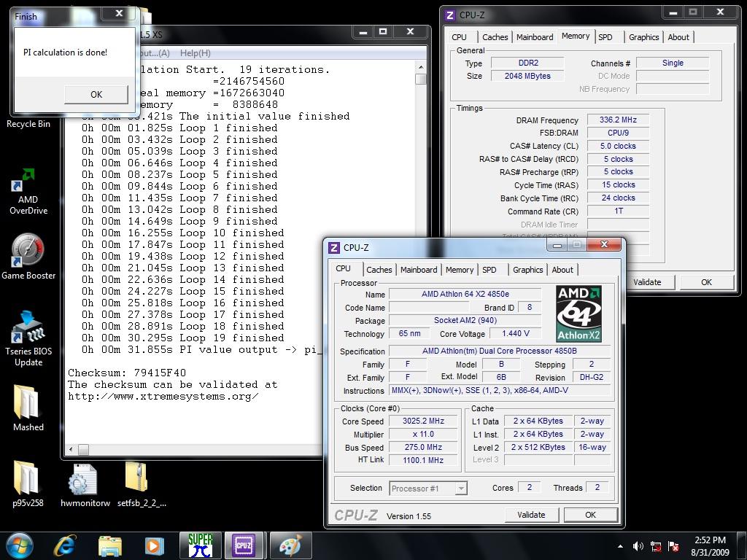The image size is (747, 560).
Task: Select Graphics tab in back CPU-Z window
Action: [643, 37]
